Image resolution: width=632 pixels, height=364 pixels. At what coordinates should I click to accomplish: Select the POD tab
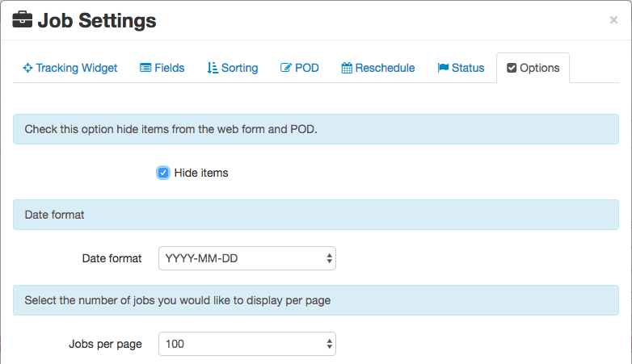[300, 68]
